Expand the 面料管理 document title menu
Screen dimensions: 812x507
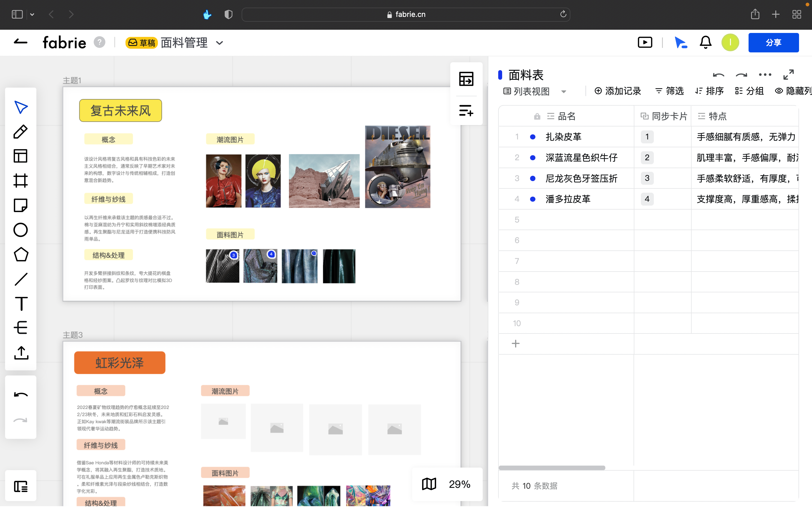220,43
